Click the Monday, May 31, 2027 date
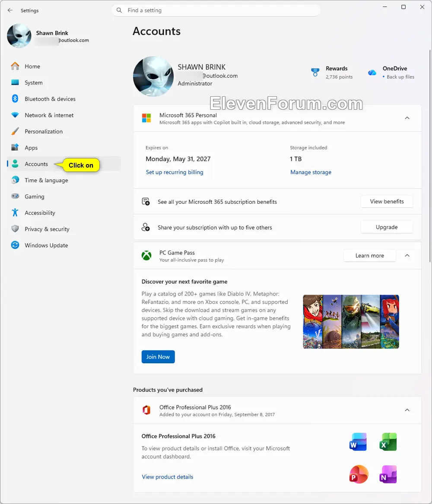This screenshot has height=504, width=432. tap(178, 159)
